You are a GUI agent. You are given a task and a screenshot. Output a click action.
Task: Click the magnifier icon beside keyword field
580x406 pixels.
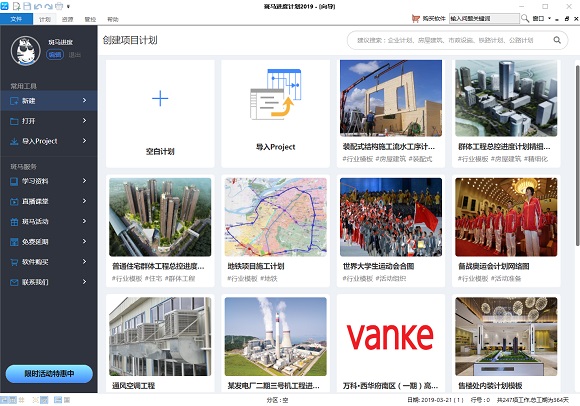click(525, 18)
